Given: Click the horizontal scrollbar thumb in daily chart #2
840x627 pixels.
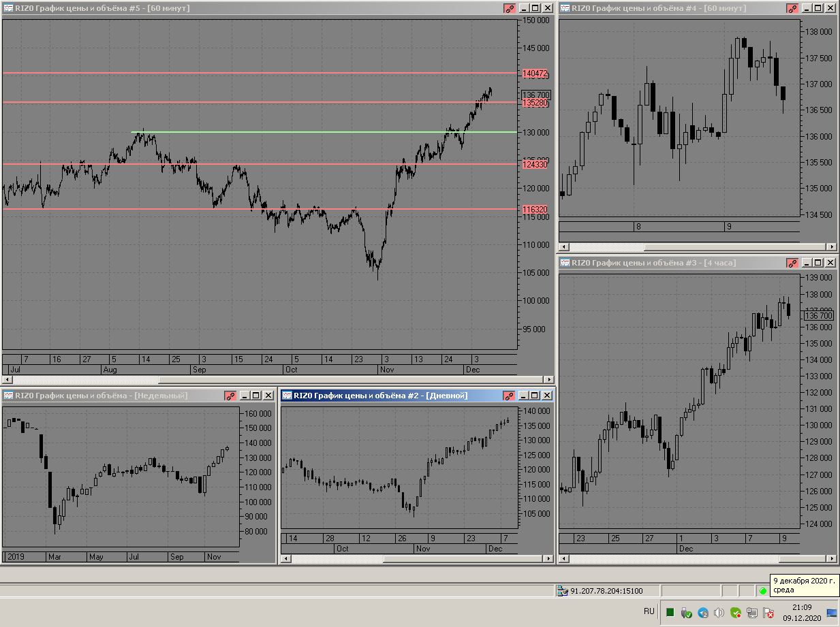Looking at the screenshot, I should click(x=463, y=558).
